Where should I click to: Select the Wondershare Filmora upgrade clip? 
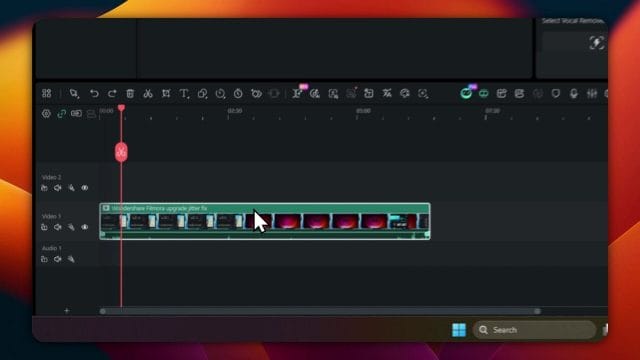(265, 221)
